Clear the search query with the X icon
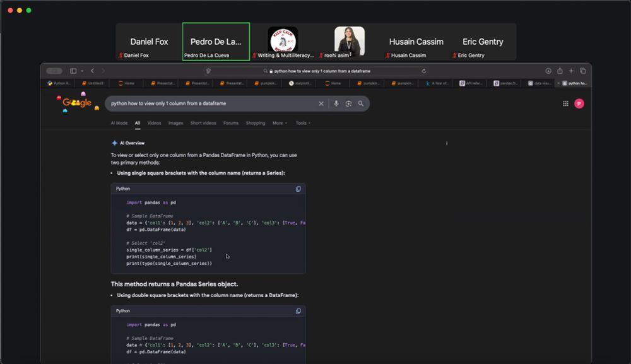This screenshot has height=364, width=631. pyautogui.click(x=321, y=103)
